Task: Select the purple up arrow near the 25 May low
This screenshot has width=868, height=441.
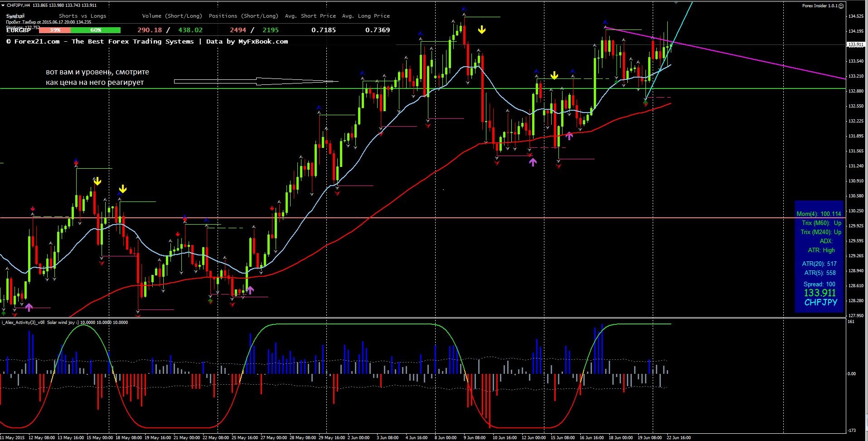Action: [x=250, y=289]
